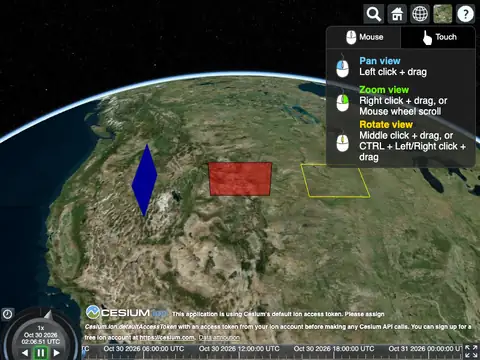Open the scene mode picker globe icon
480x360 pixels.
click(x=420, y=14)
